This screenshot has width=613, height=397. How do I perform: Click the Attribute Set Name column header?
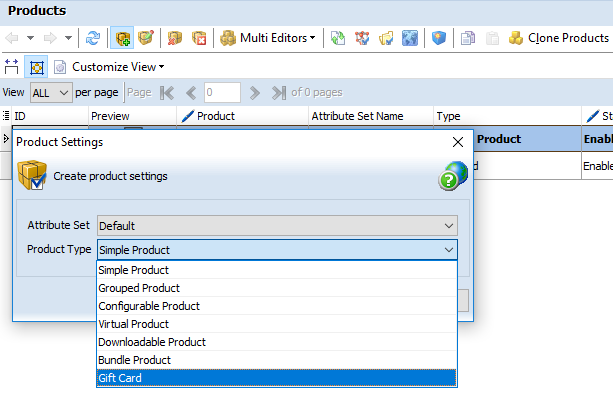[x=371, y=116]
